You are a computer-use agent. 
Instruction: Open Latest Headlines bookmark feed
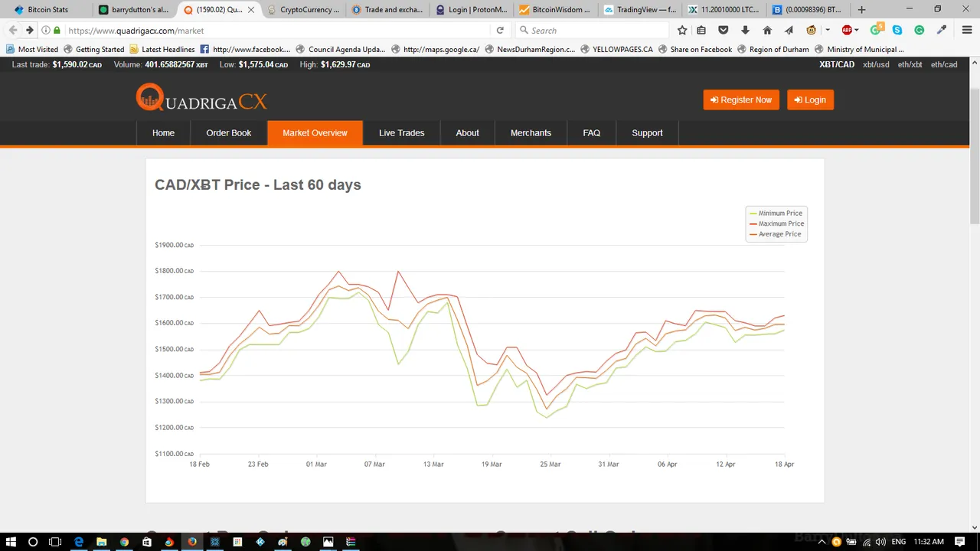162,49
